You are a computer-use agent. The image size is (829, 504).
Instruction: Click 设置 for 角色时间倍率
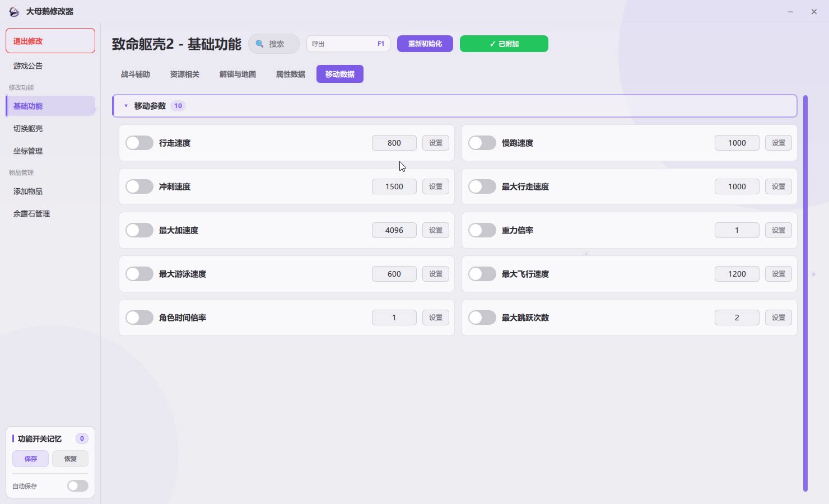(436, 318)
